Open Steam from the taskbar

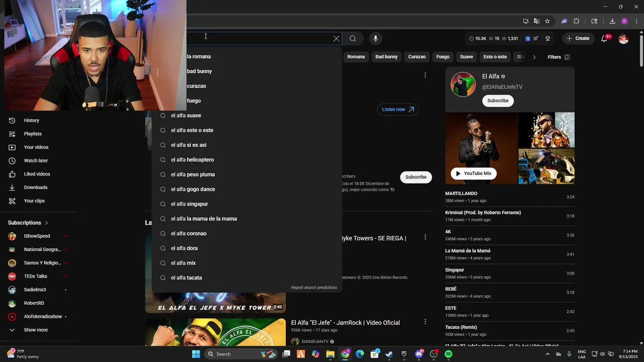[389, 354]
